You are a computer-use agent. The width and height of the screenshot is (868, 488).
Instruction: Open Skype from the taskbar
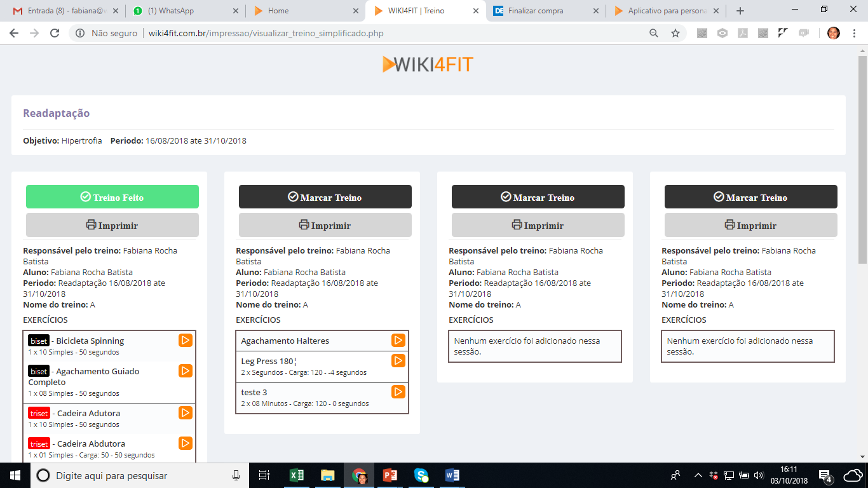pyautogui.click(x=421, y=475)
